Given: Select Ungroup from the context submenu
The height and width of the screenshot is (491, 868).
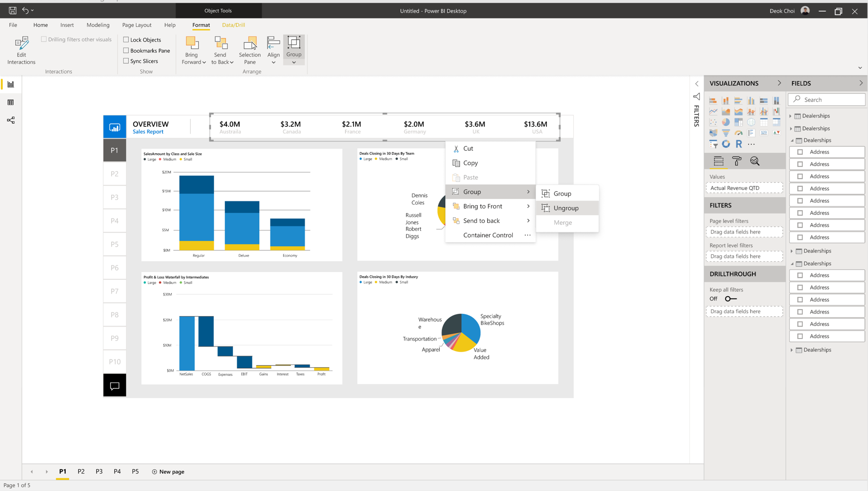Looking at the screenshot, I should (566, 207).
